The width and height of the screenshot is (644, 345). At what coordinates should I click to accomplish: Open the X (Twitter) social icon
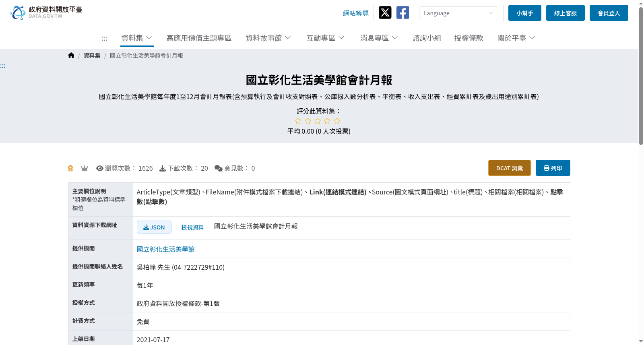(385, 12)
